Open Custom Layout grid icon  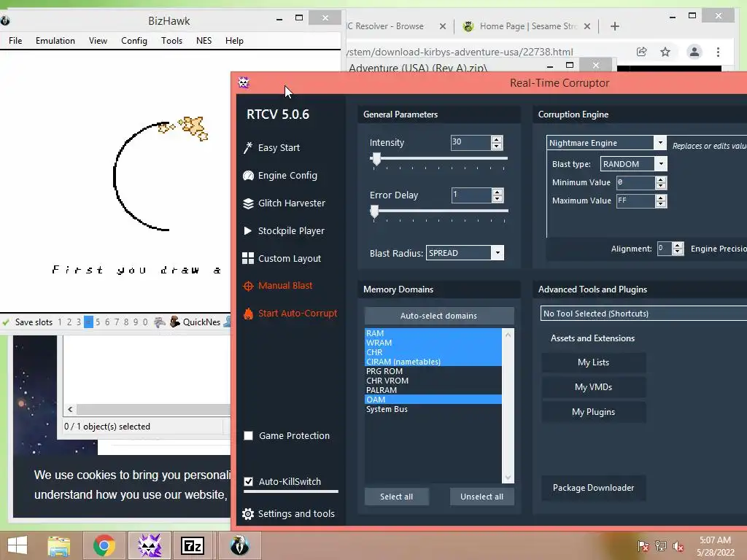pyautogui.click(x=248, y=259)
